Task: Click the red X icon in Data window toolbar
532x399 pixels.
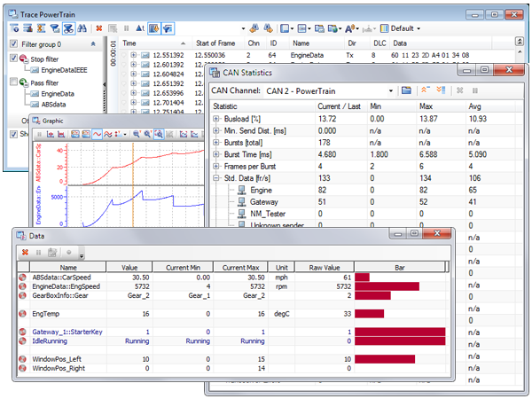Action: [24, 253]
